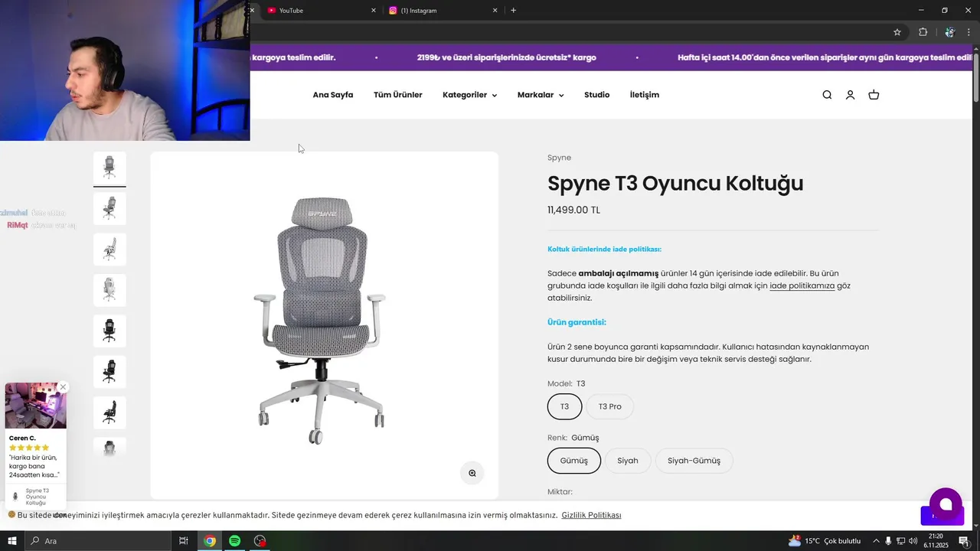This screenshot has width=980, height=551.
Task: Open Chrome from the taskbar
Action: point(210,541)
